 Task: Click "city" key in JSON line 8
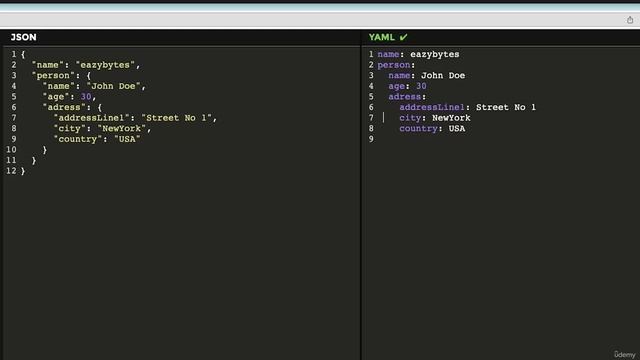pyautogui.click(x=69, y=129)
